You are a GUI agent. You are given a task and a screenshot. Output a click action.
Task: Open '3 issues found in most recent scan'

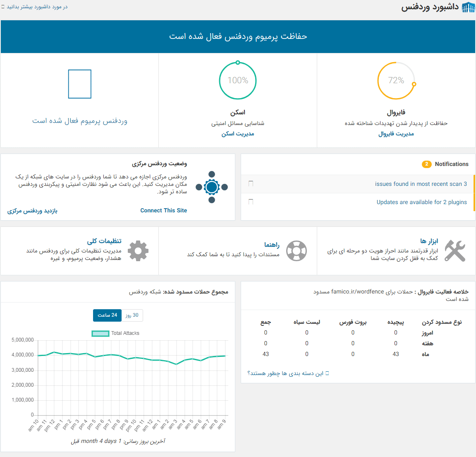click(421, 184)
